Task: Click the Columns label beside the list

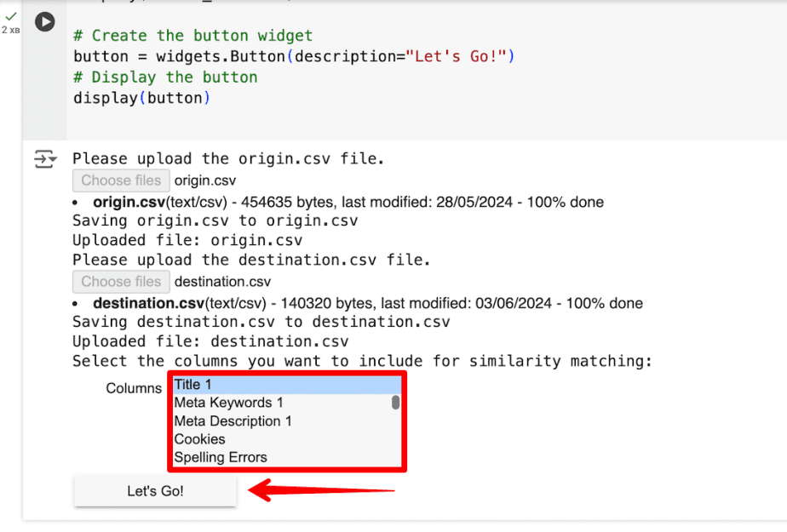Action: coord(134,388)
